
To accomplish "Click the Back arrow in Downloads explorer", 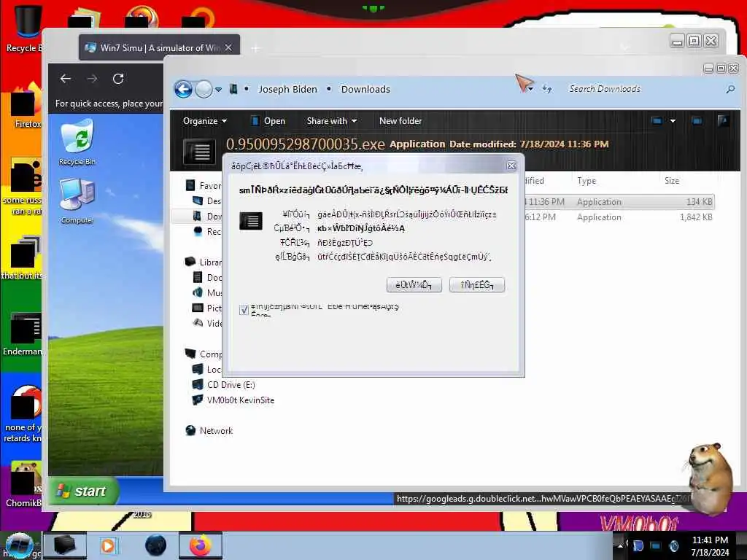I will pyautogui.click(x=183, y=89).
